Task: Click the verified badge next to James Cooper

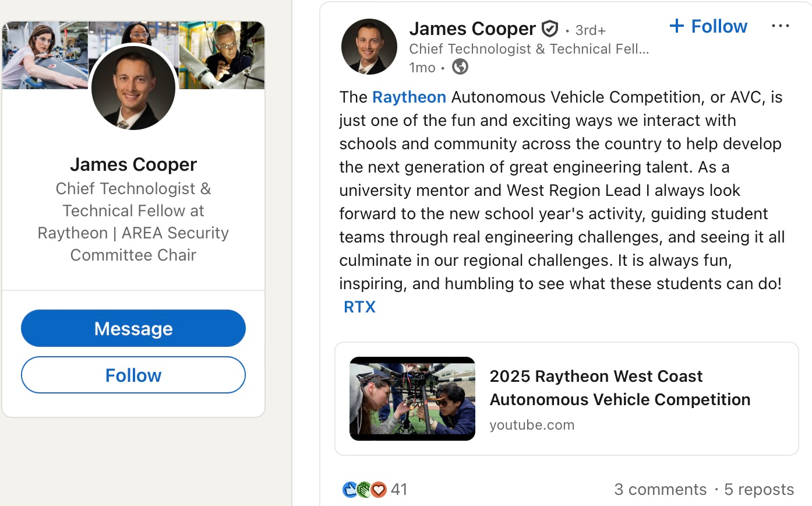Action: [x=549, y=29]
